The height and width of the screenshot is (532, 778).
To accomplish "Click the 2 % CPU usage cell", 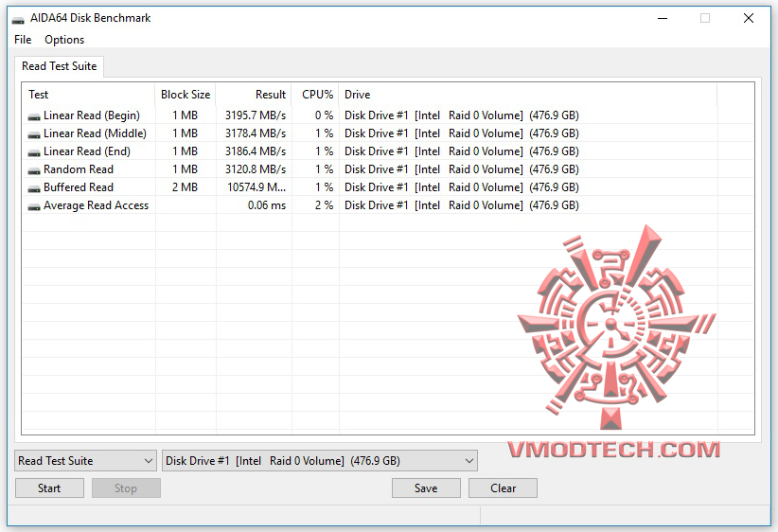I will 324,205.
